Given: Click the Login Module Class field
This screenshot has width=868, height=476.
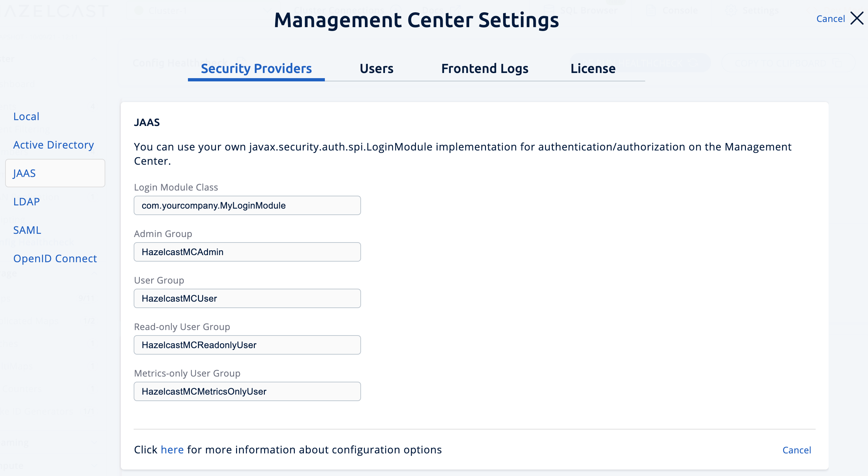Looking at the screenshot, I should click(247, 205).
